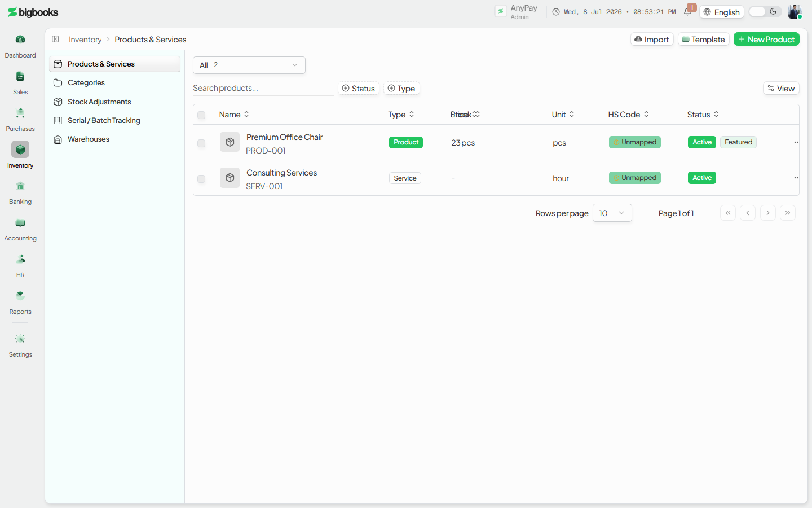Open the View column options
The height and width of the screenshot is (508, 812).
point(781,88)
